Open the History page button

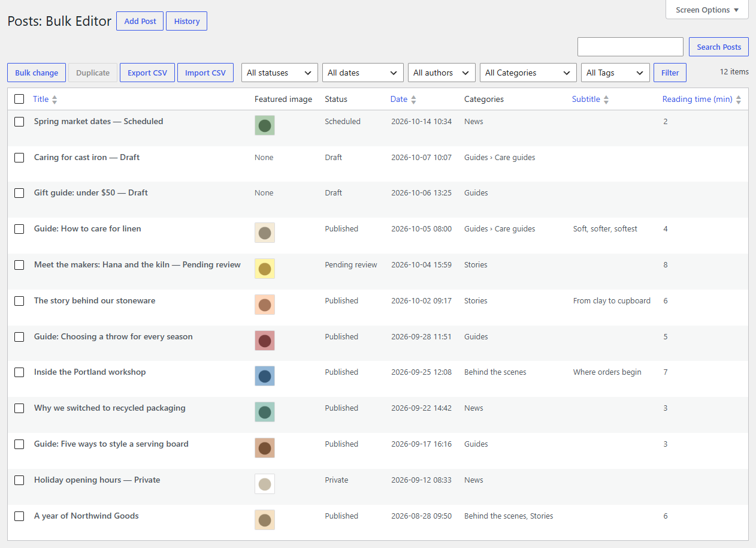click(187, 21)
